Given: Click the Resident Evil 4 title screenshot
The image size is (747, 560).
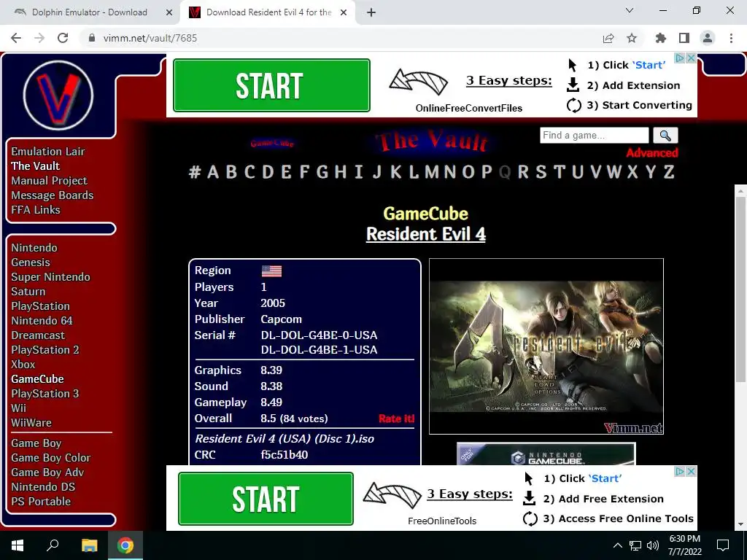Looking at the screenshot, I should click(x=546, y=346).
